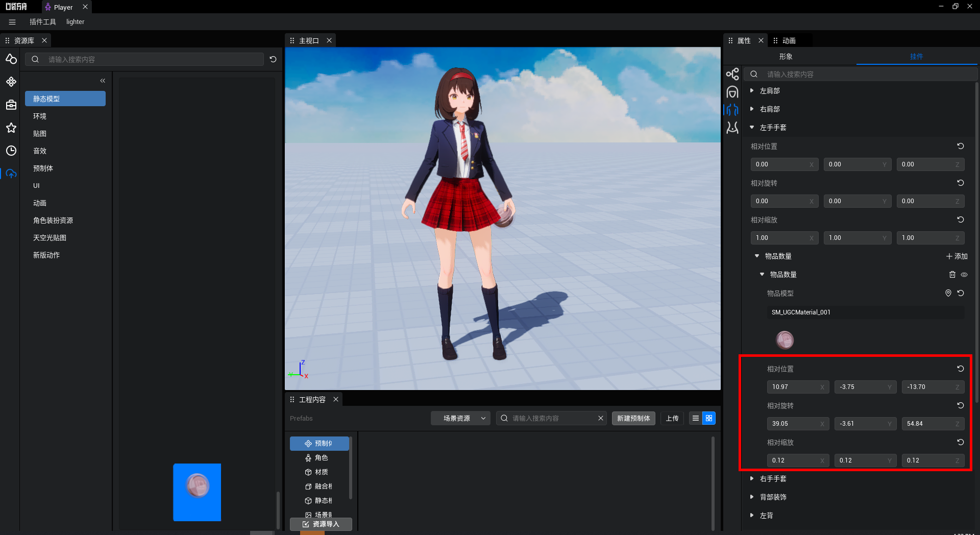Reset 左手手套 相对旋转 values
Viewport: 980px width, 535px height.
click(x=960, y=183)
